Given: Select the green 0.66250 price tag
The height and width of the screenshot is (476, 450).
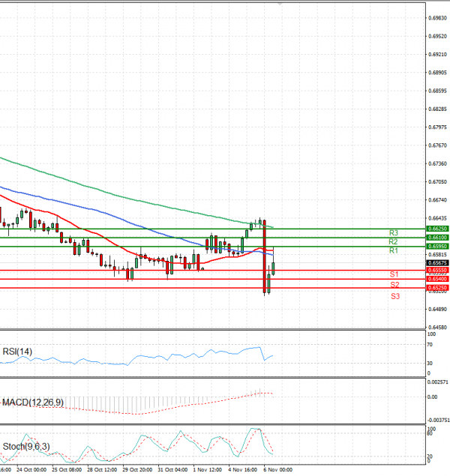Looking at the screenshot, I should pyautogui.click(x=437, y=229).
